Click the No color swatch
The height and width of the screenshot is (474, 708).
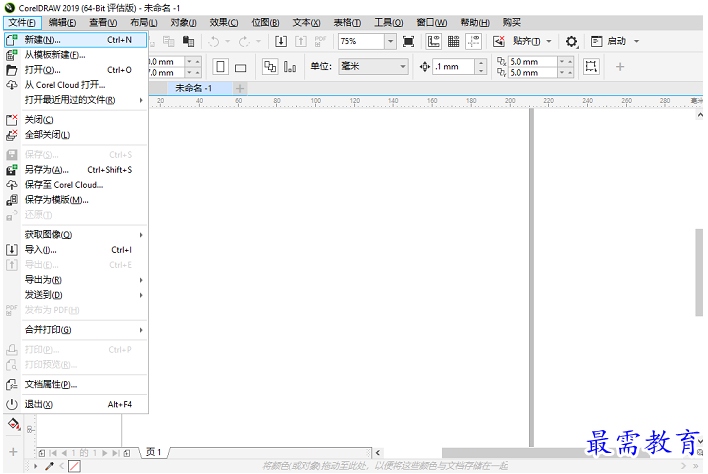(x=74, y=466)
